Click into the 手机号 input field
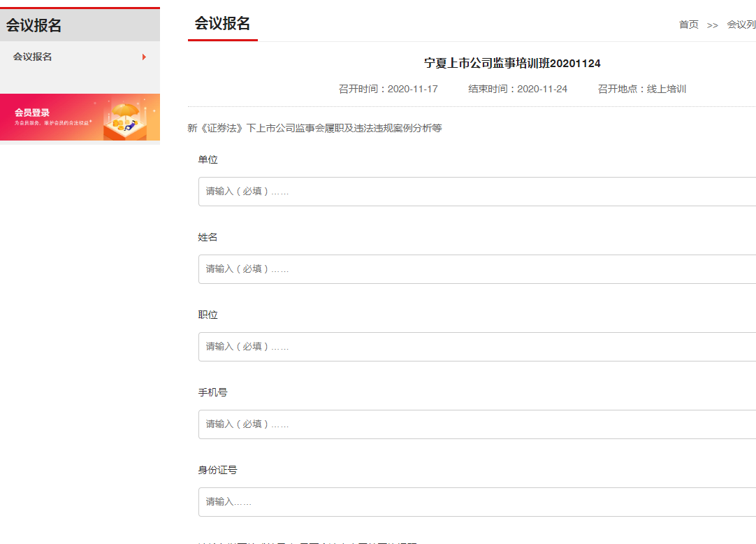 pyautogui.click(x=475, y=424)
